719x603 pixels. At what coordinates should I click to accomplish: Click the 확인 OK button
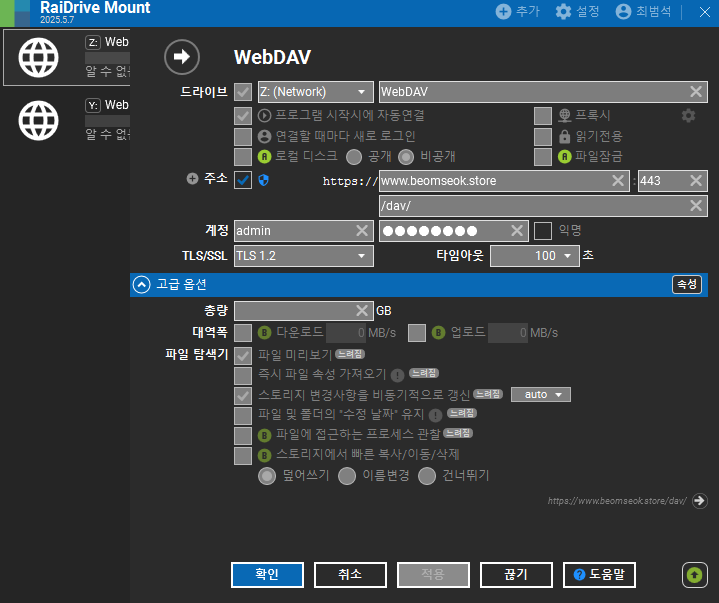[267, 575]
